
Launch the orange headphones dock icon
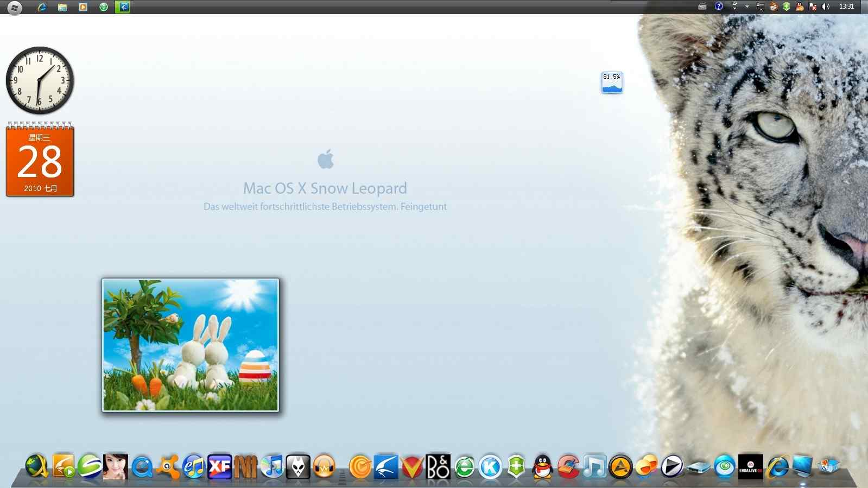coord(324,467)
